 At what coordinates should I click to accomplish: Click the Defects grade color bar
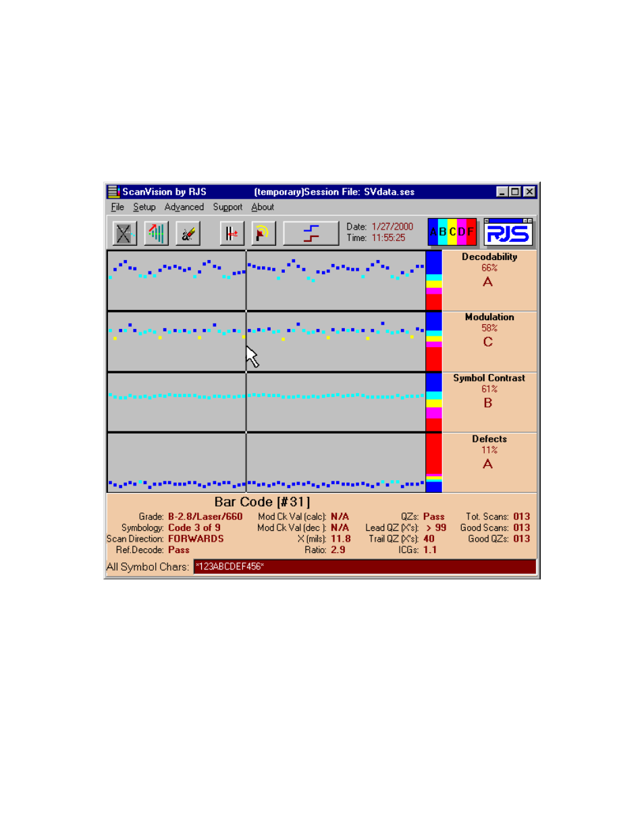(x=434, y=463)
